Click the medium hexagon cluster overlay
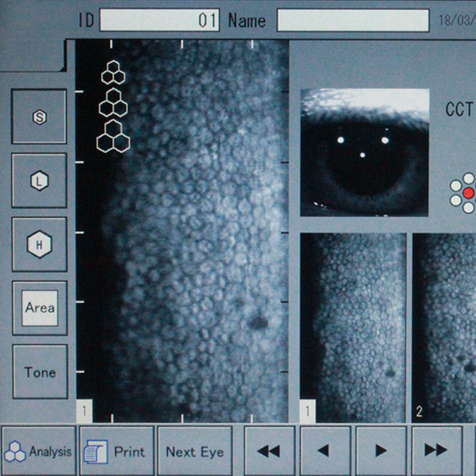The width and height of the screenshot is (476, 476). 113,103
